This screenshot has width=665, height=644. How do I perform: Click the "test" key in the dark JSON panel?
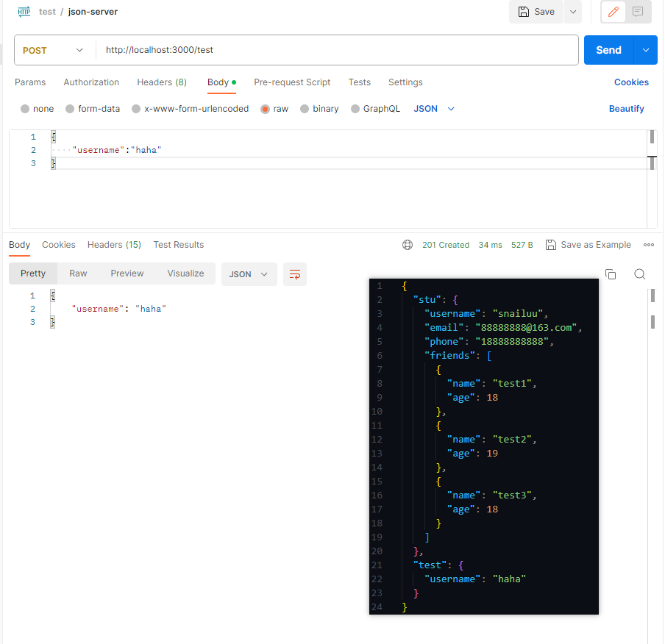pyautogui.click(x=430, y=565)
